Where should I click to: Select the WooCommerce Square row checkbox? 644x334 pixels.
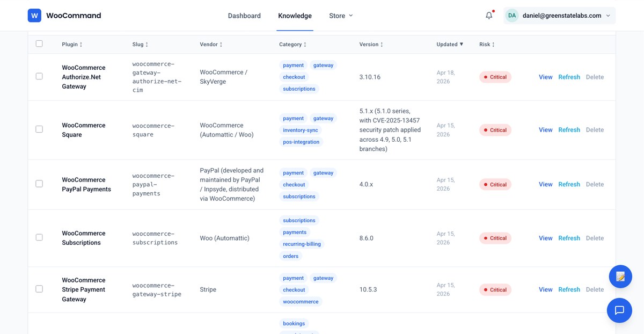(x=39, y=129)
